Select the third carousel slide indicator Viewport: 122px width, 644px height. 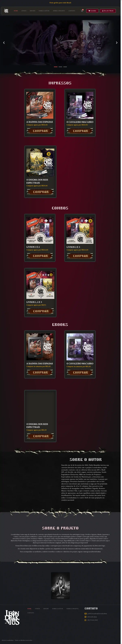tap(65, 67)
